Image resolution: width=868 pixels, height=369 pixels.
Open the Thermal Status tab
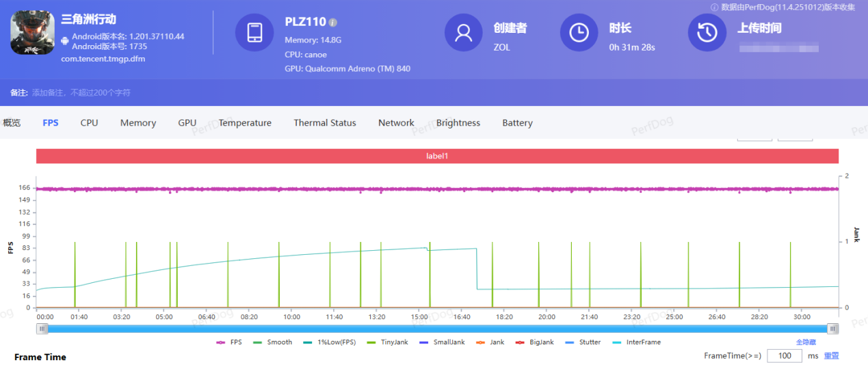325,123
